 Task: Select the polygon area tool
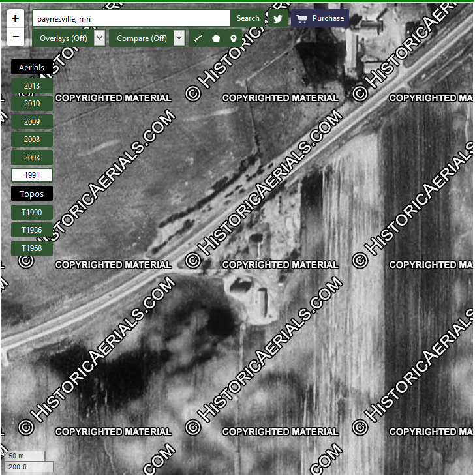pos(215,38)
